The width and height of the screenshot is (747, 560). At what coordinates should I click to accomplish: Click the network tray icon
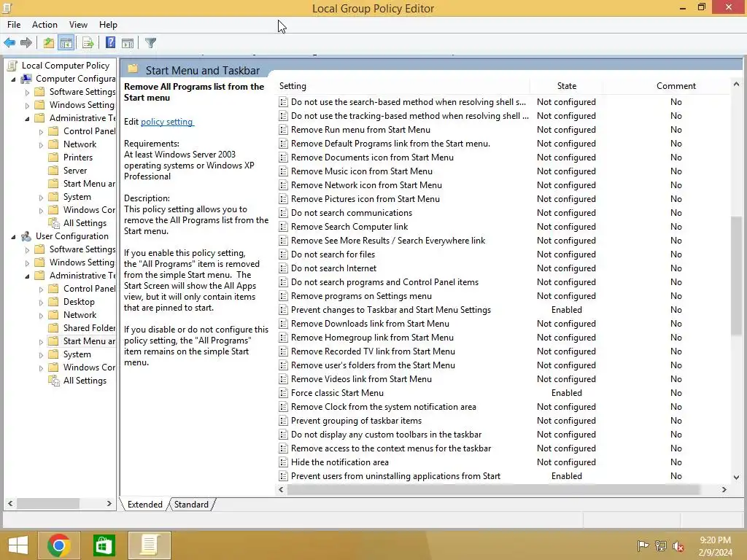pos(661,545)
